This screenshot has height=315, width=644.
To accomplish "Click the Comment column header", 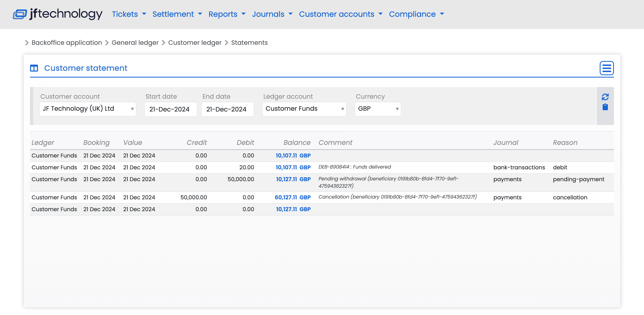I will click(335, 142).
